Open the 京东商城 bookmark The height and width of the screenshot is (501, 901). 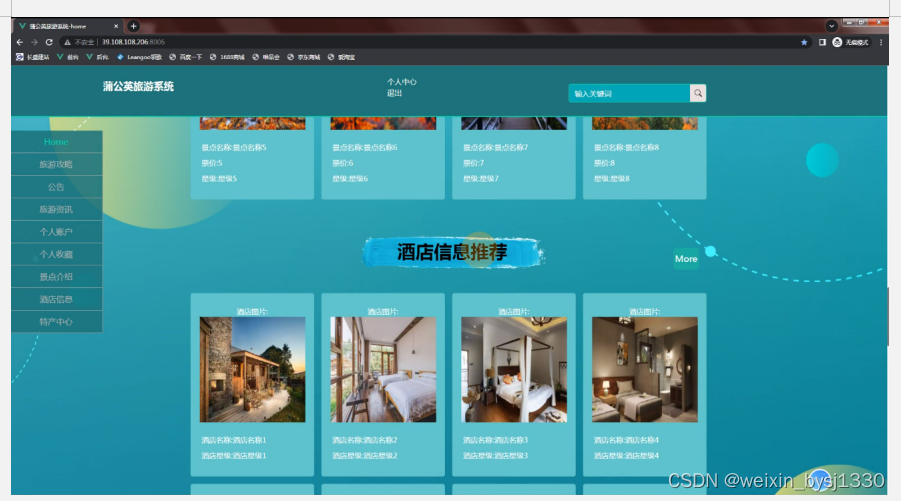(303, 57)
